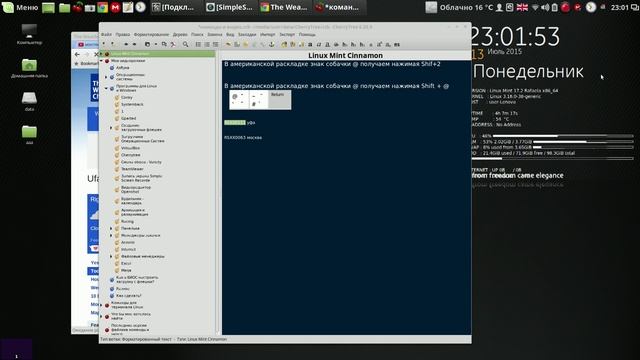Select the TeamViewer tree node
The height and width of the screenshot is (360, 640).
click(x=132, y=169)
